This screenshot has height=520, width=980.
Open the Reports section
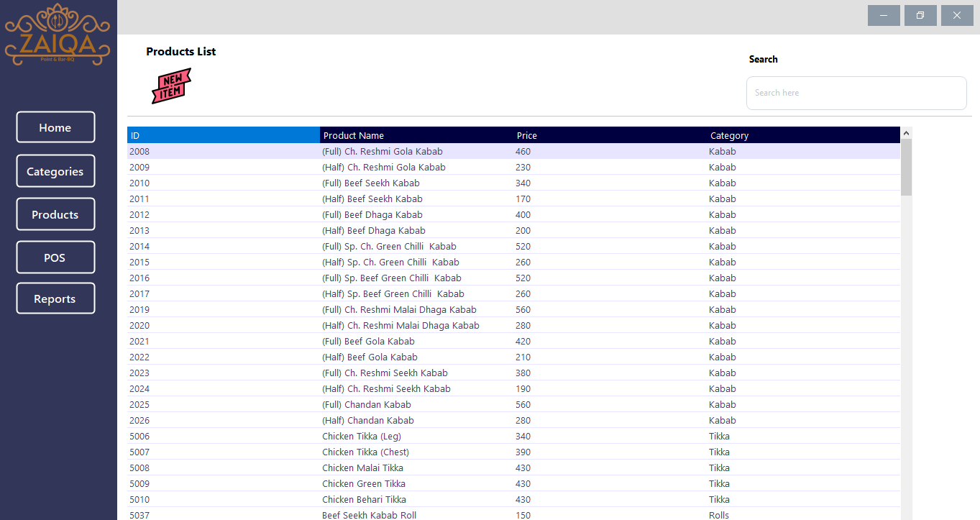[x=55, y=298]
